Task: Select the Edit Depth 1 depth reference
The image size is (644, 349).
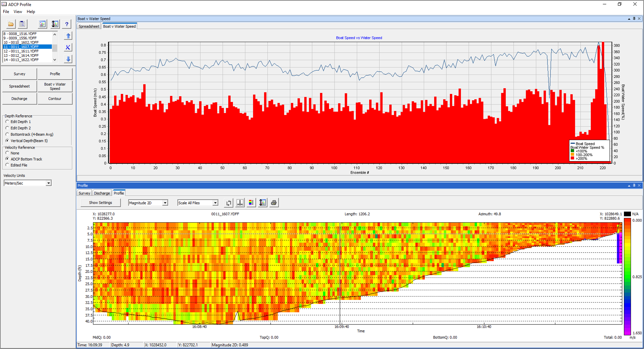Action: coord(7,122)
